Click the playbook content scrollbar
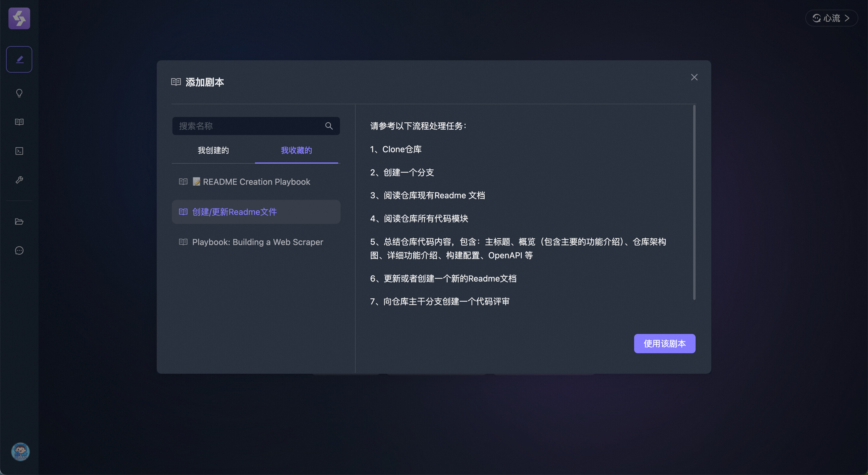Viewport: 868px width, 475px height. [x=694, y=202]
